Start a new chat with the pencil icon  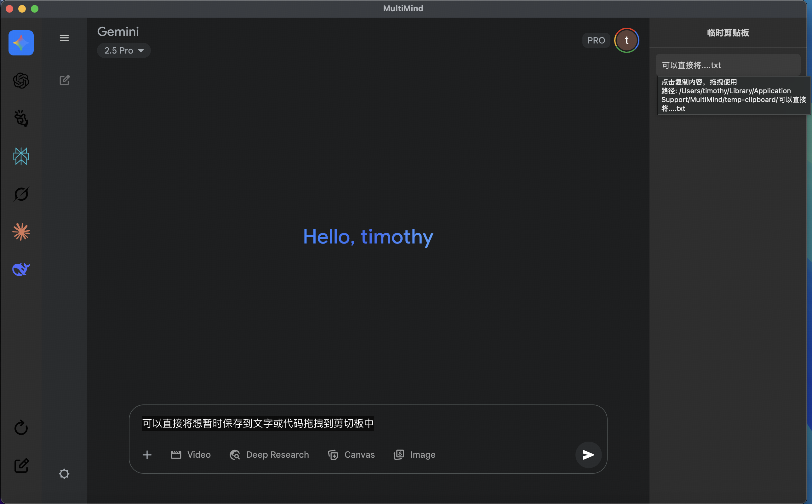(65, 80)
